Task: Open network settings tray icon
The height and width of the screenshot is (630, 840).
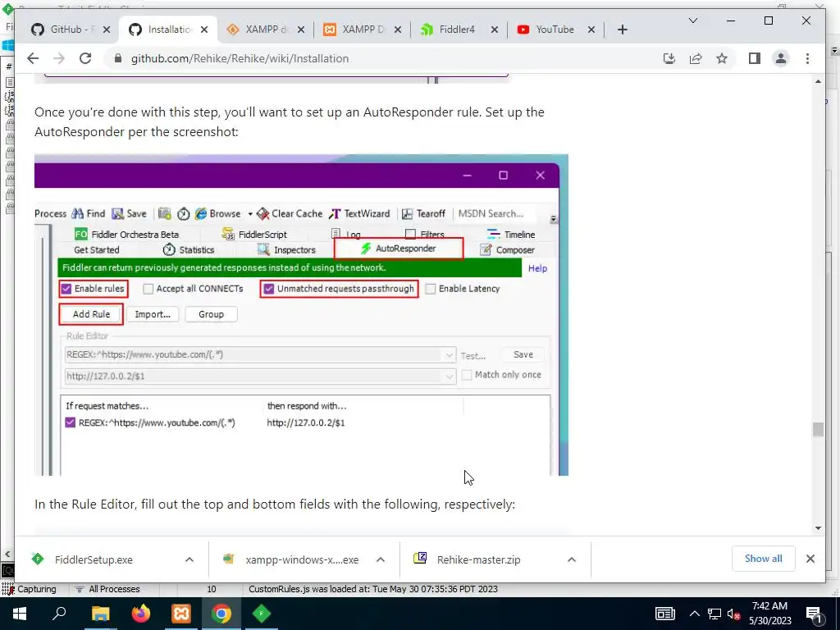Action: click(714, 614)
